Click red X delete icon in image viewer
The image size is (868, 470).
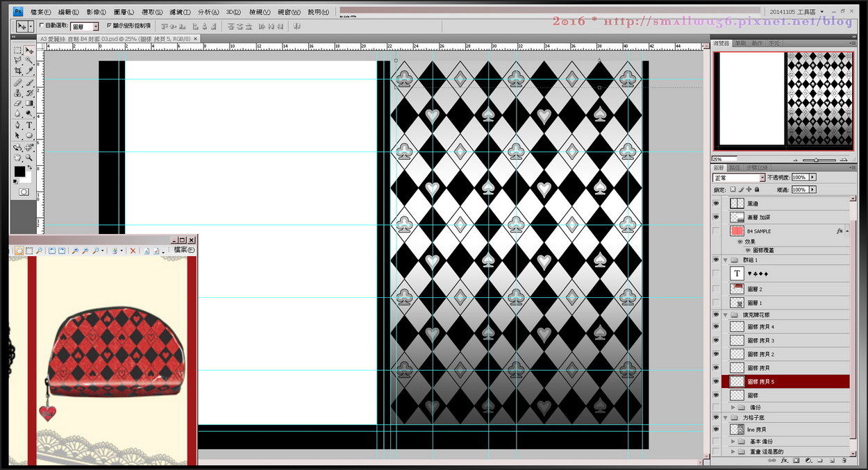click(x=133, y=251)
